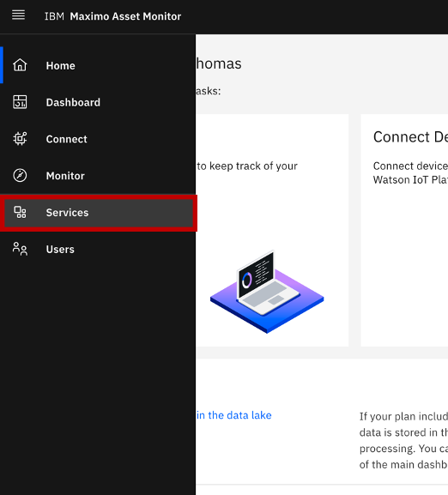Open the Users page
Screen dimensions: 448x495
[x=98, y=249]
